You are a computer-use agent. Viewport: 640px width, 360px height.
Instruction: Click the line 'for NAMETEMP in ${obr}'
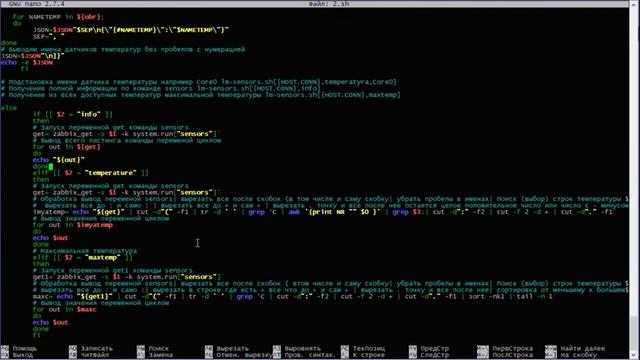tap(58, 17)
